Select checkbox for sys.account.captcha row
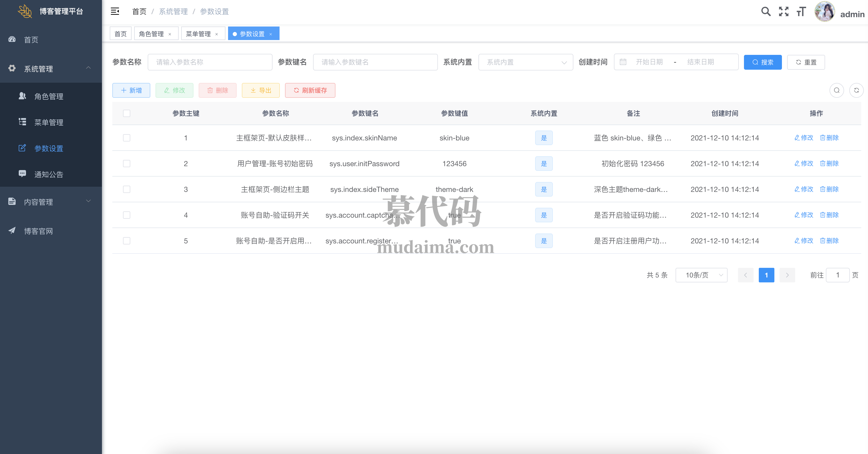This screenshot has width=868, height=454. point(127,215)
